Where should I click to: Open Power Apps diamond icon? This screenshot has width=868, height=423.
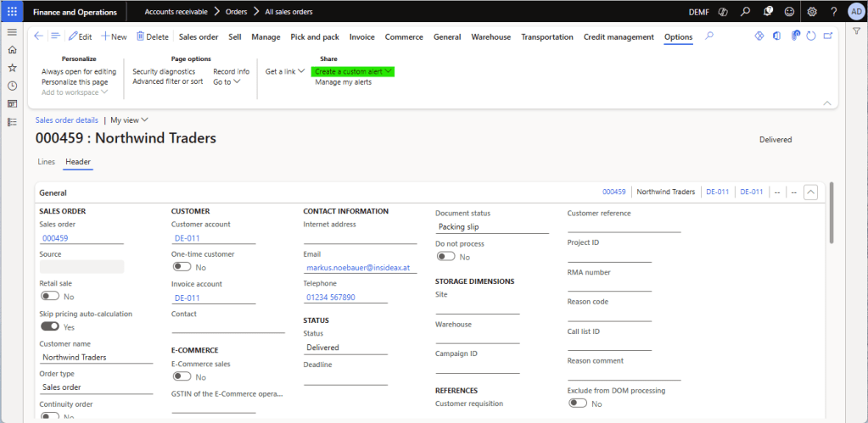coord(759,36)
